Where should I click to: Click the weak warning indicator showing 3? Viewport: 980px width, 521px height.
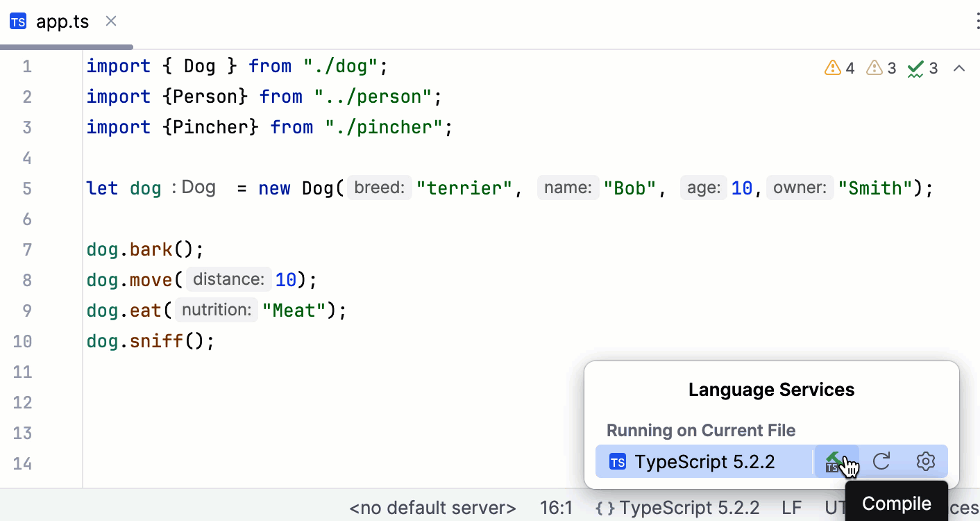pos(881,68)
